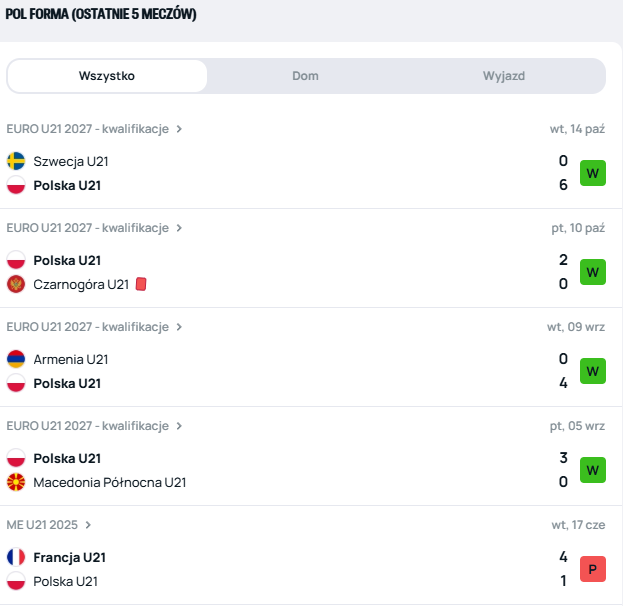Image resolution: width=623 pixels, height=606 pixels.
Task: Open competition chevron above Armenia U21 match
Action: click(x=180, y=327)
